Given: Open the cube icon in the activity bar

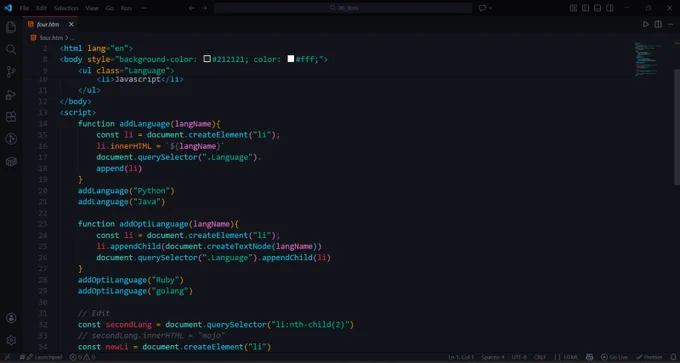Looking at the screenshot, I should click(x=11, y=161).
